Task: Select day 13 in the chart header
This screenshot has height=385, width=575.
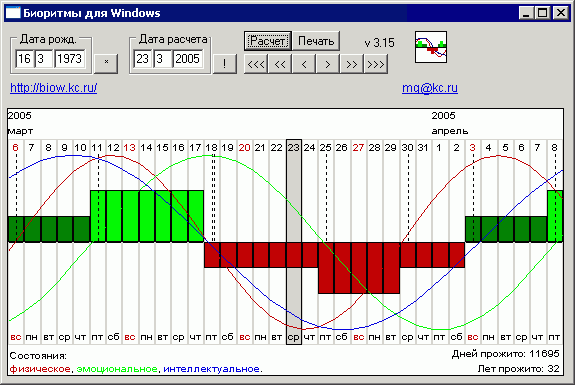Action: click(129, 147)
